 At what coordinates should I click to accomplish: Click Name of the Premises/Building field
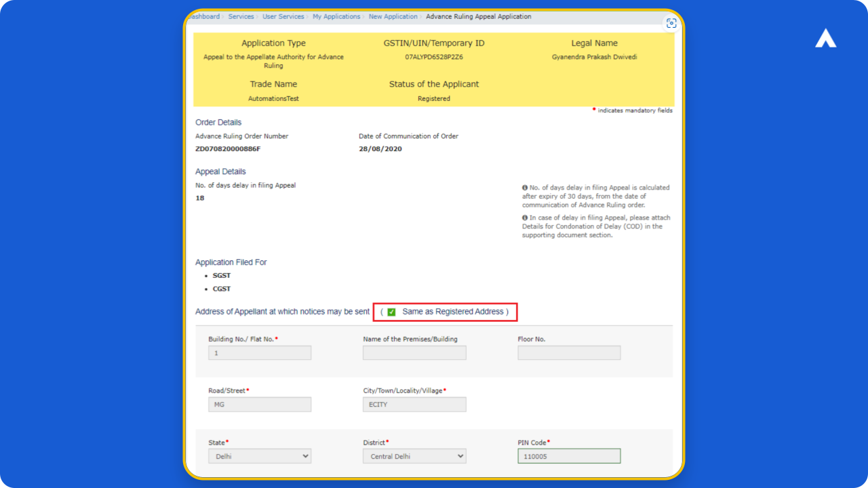[x=414, y=352]
